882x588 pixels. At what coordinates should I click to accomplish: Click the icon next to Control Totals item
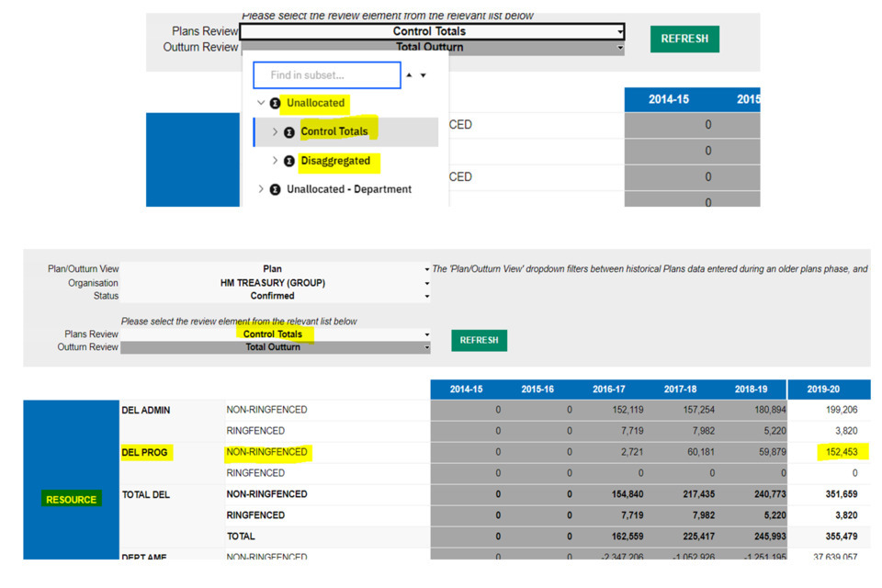click(x=289, y=132)
